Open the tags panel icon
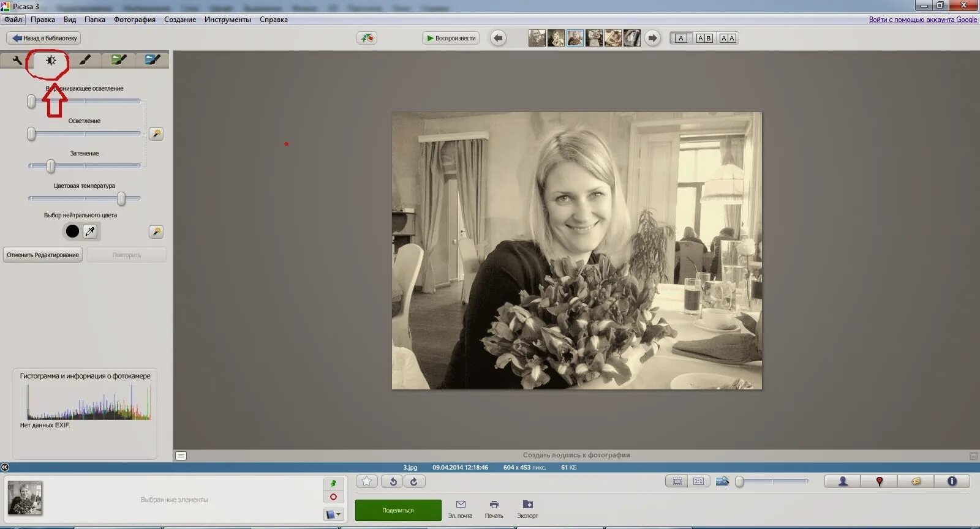This screenshot has height=529, width=980. click(x=916, y=481)
